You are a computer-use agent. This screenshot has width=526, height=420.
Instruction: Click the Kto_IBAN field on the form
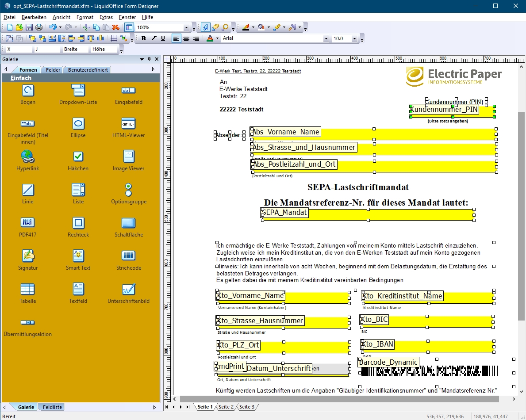(x=427, y=346)
